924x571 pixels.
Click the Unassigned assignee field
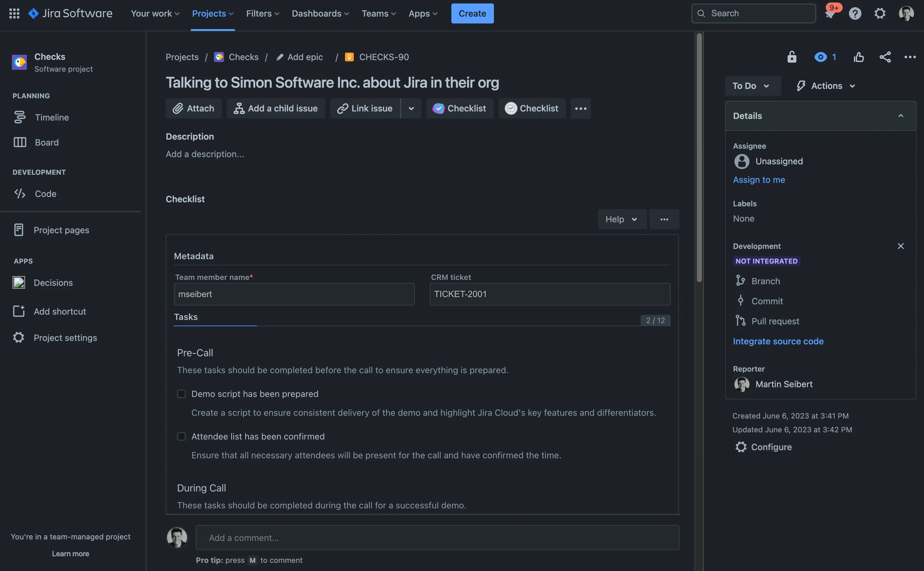coord(768,162)
